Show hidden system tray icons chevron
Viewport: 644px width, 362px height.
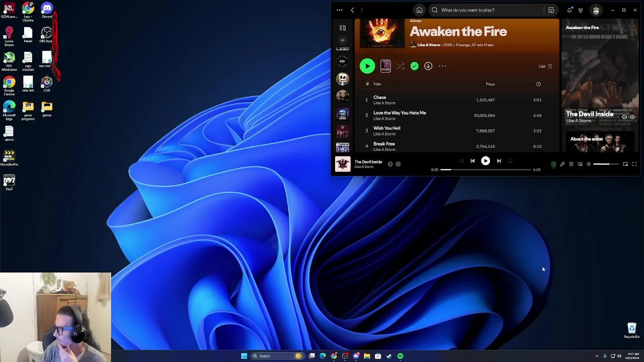tap(597, 356)
